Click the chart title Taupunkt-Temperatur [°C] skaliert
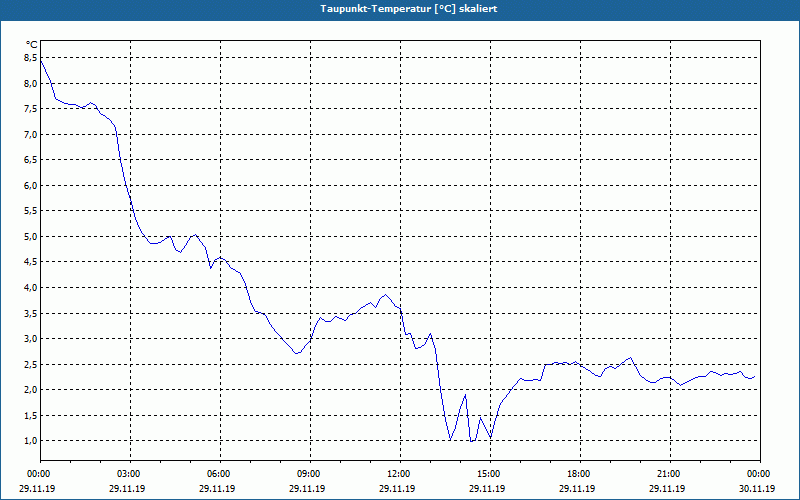 [x=409, y=9]
